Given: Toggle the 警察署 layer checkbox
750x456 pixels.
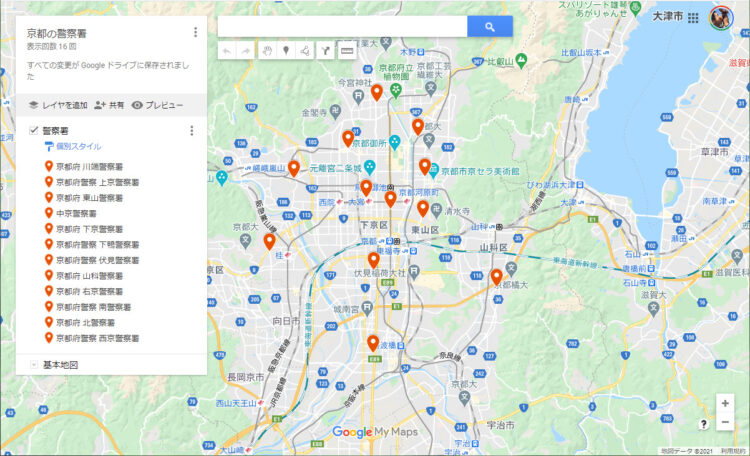Looking at the screenshot, I should 33,130.
